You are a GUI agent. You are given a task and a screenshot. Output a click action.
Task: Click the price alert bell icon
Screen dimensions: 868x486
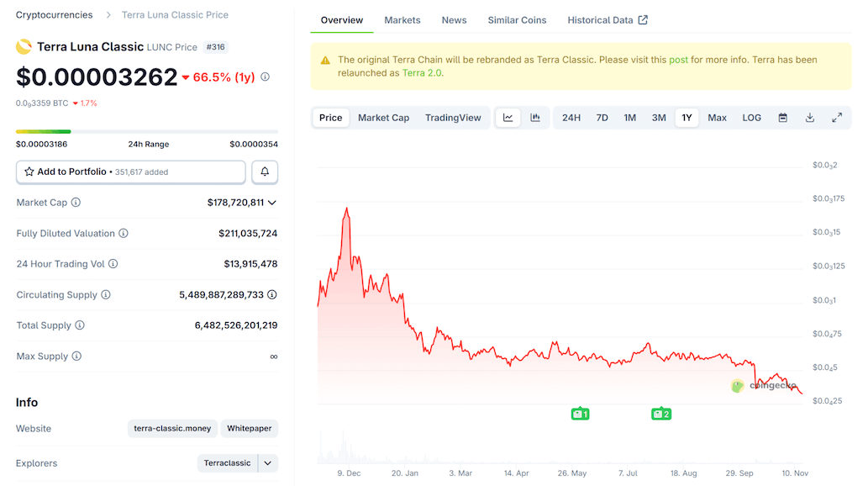click(264, 172)
